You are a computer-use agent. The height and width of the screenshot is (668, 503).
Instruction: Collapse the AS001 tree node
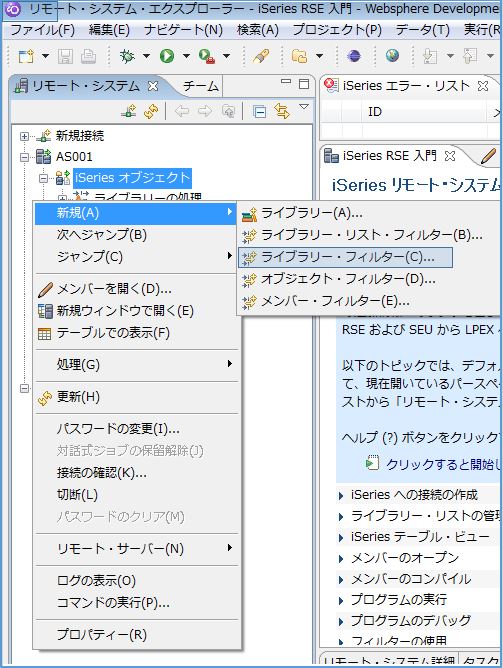[x=25, y=157]
